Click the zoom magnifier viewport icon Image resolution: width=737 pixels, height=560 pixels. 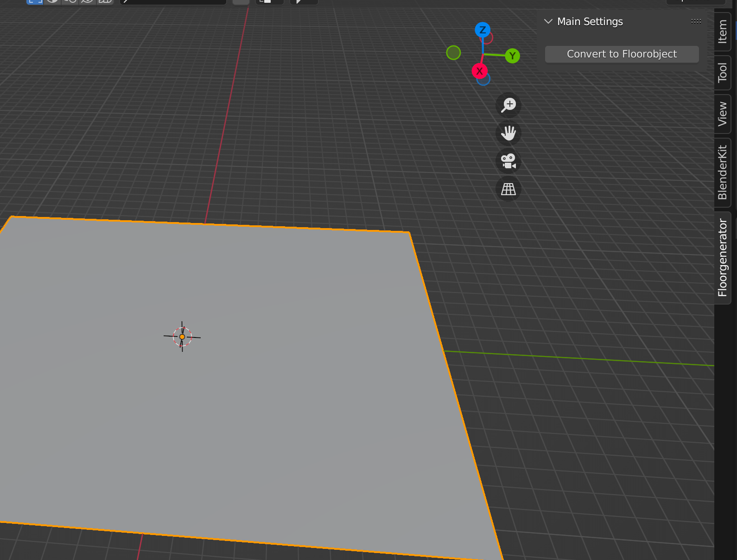(508, 105)
